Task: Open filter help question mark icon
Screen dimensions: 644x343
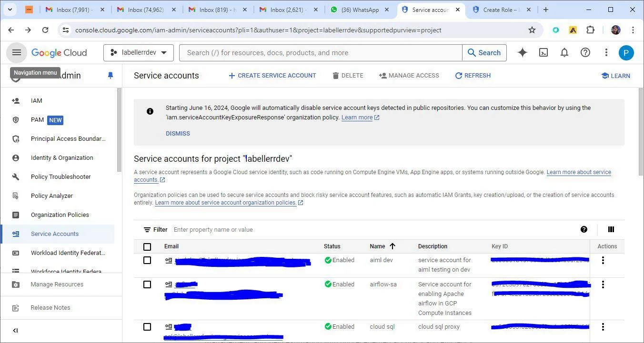Action: pyautogui.click(x=584, y=229)
